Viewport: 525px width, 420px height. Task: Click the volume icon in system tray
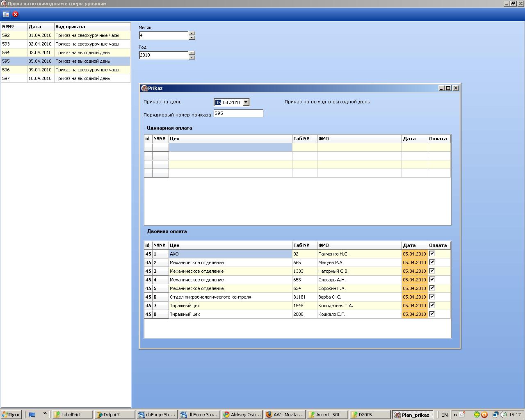pos(503,415)
